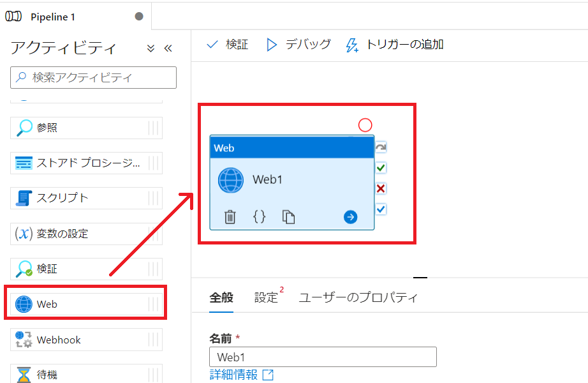Clone the Web1 activity with copy icon
The width and height of the screenshot is (588, 383).
289,218
